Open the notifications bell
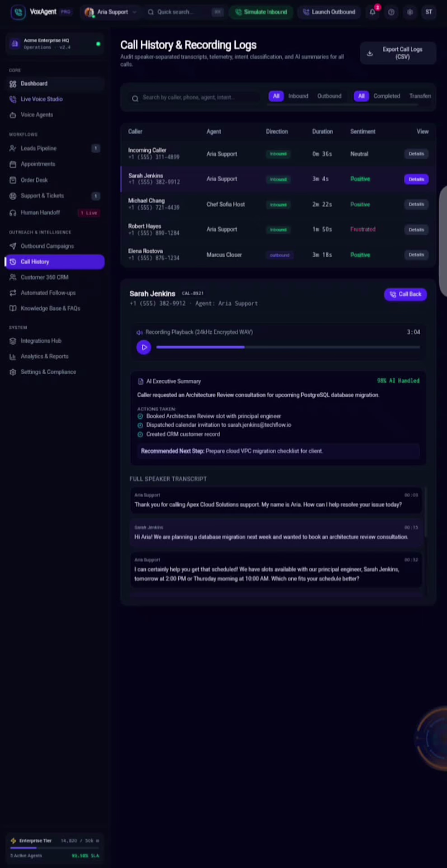 tap(373, 12)
